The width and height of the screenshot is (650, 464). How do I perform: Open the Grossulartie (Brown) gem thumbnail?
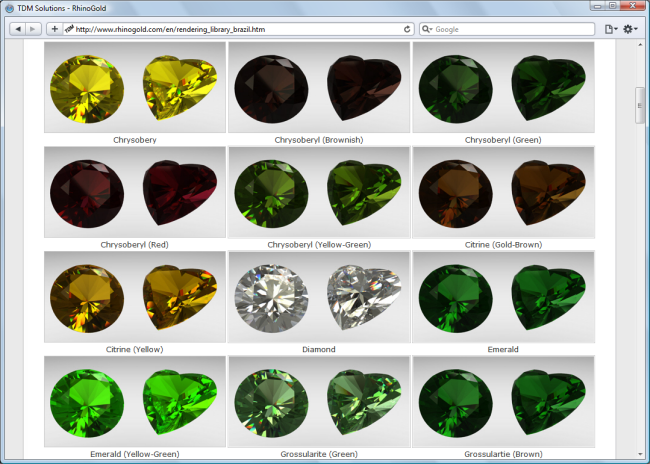[503, 401]
